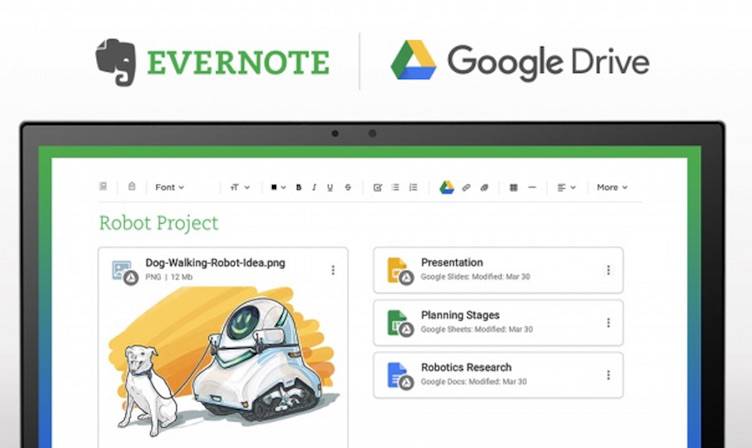Open the Font dropdown

click(x=169, y=187)
